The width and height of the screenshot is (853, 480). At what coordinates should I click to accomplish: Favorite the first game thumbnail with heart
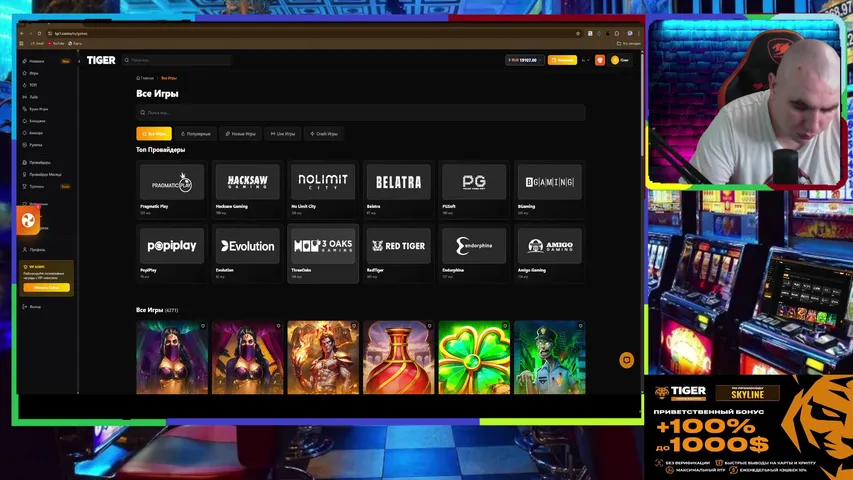tap(203, 326)
